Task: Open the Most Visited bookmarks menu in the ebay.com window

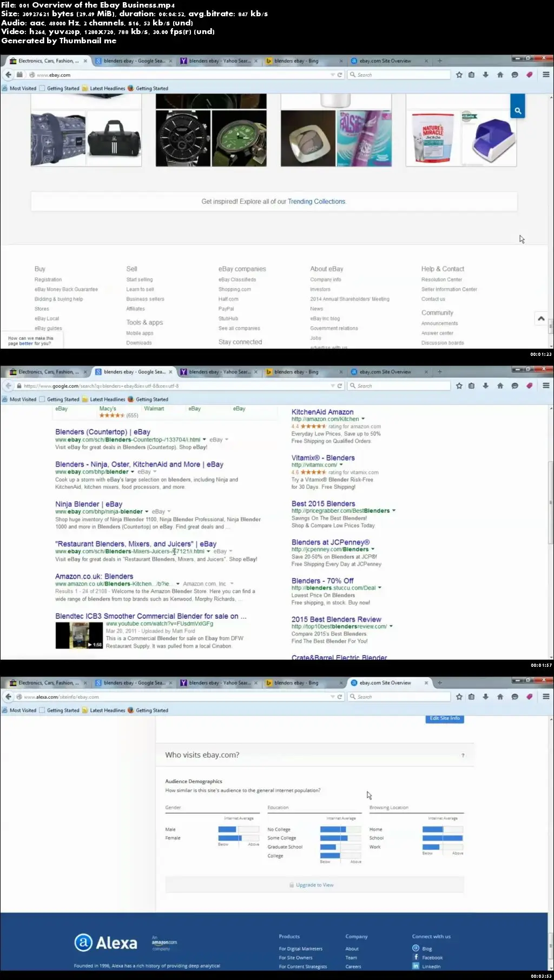Action: tap(19, 88)
